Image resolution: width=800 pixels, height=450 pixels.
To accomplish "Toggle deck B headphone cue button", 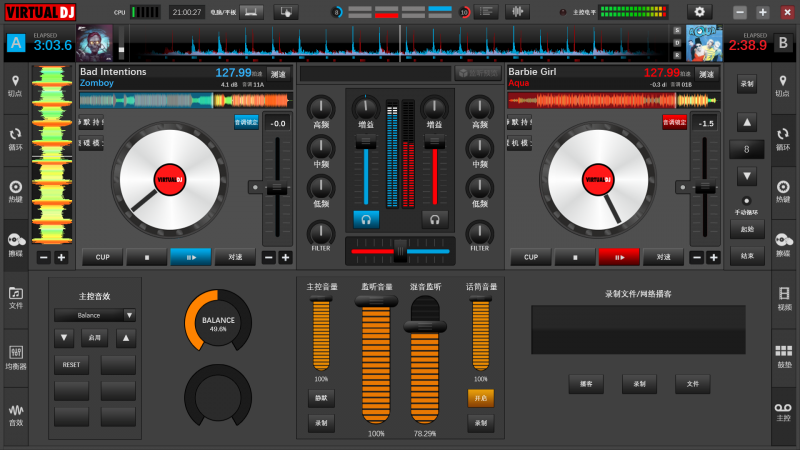I will coord(435,219).
